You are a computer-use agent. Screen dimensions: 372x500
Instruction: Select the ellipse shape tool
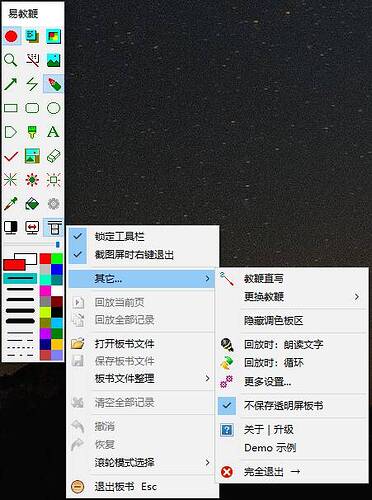point(54,108)
